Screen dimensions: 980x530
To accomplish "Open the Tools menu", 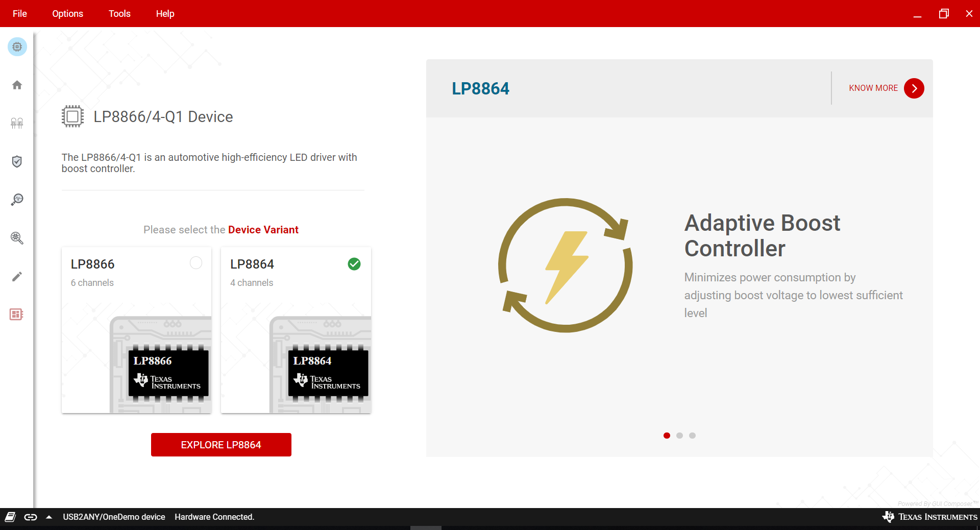I will [119, 14].
